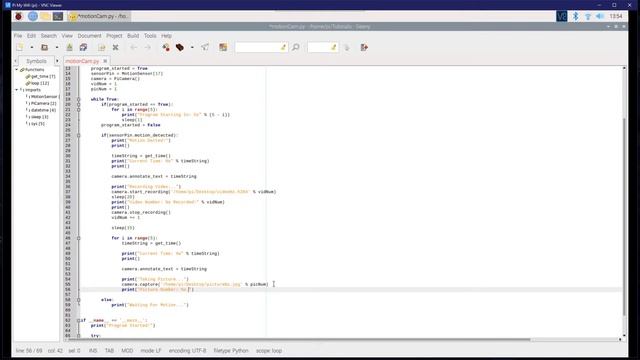
Task: Open the Document menu
Action: point(89,36)
